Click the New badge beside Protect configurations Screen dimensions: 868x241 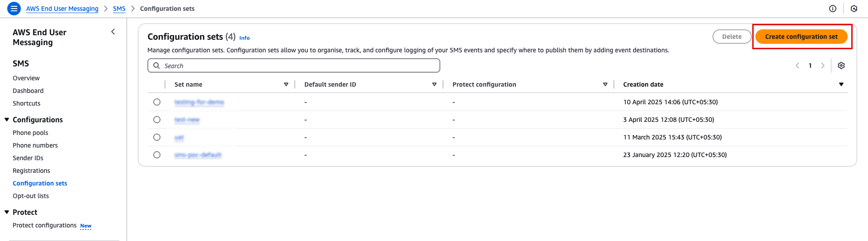pyautogui.click(x=86, y=226)
